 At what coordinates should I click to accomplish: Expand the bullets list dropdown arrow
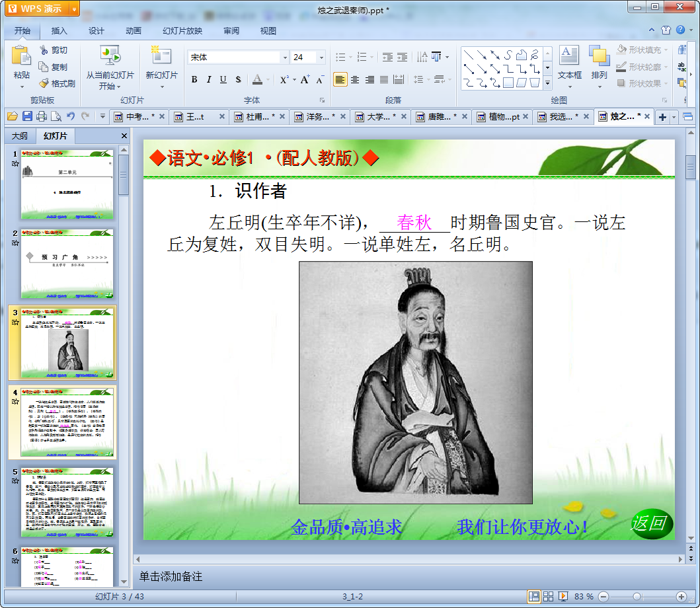(x=350, y=57)
